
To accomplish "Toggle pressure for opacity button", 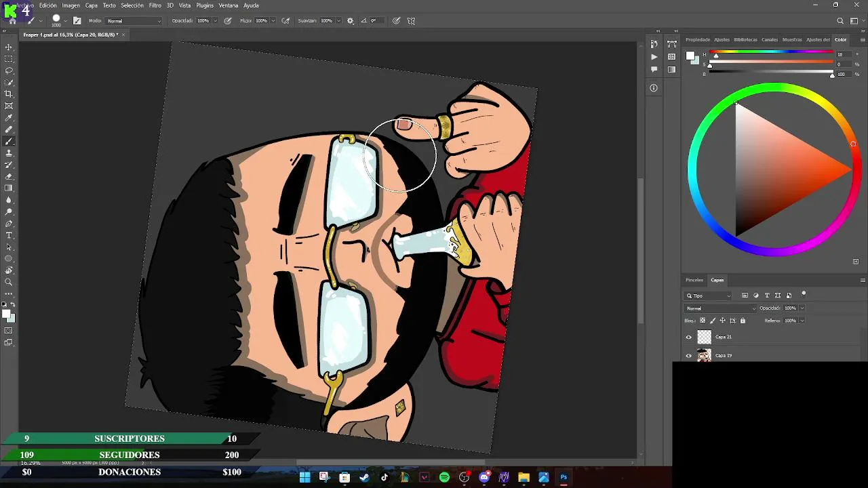I will coord(227,21).
